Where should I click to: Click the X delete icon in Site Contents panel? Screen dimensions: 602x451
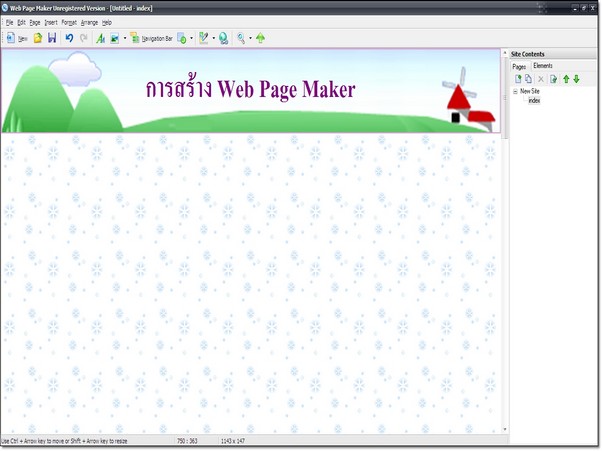click(541, 79)
